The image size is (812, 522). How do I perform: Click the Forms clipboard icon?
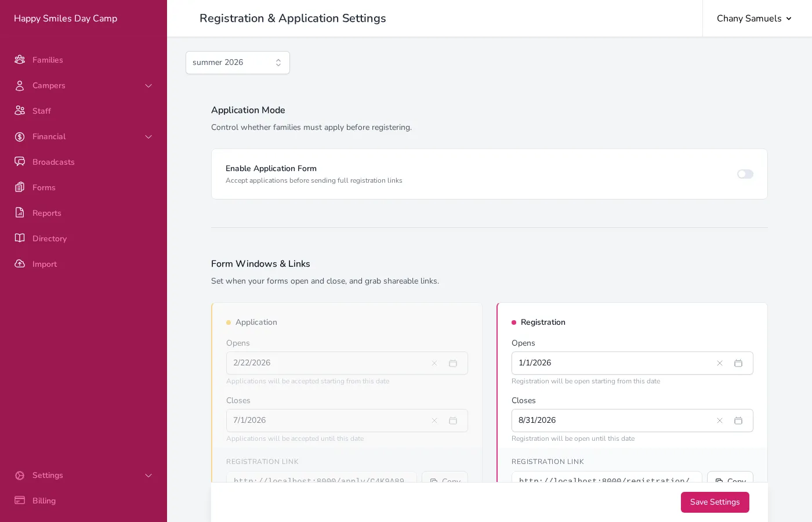20,187
